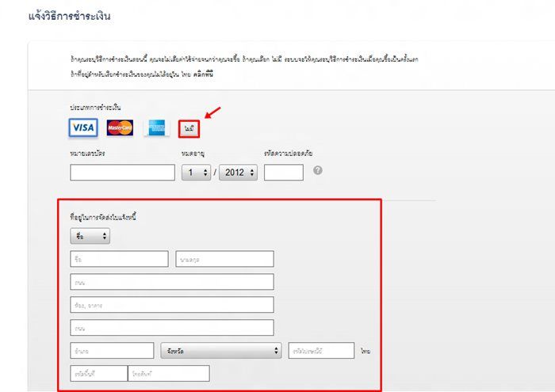Open the expiry year dropdown showing 2012
The width and height of the screenshot is (555, 392).
[x=238, y=173]
